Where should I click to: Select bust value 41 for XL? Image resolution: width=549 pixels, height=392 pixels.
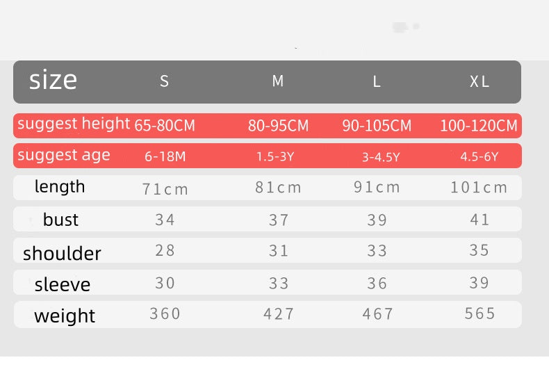tap(480, 220)
